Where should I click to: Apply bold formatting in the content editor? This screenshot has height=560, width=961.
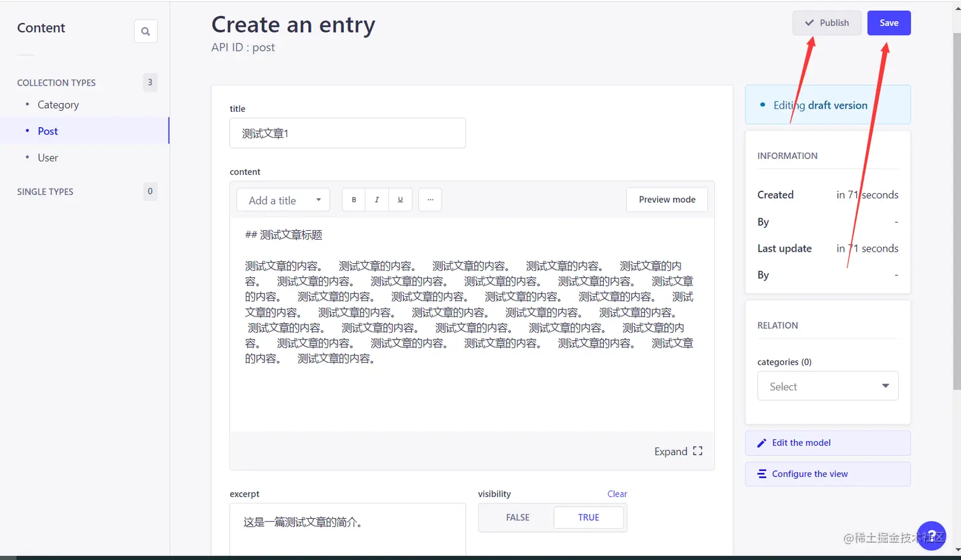point(353,199)
